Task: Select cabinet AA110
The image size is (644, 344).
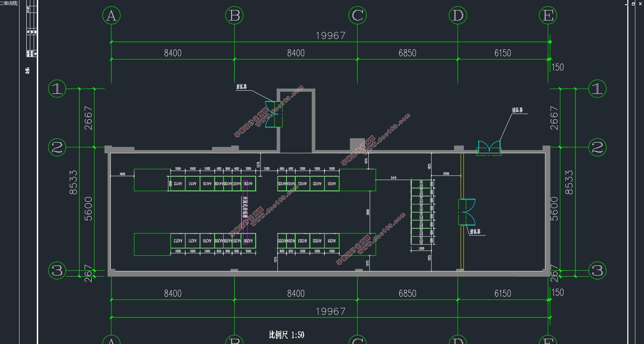Action: point(207,183)
